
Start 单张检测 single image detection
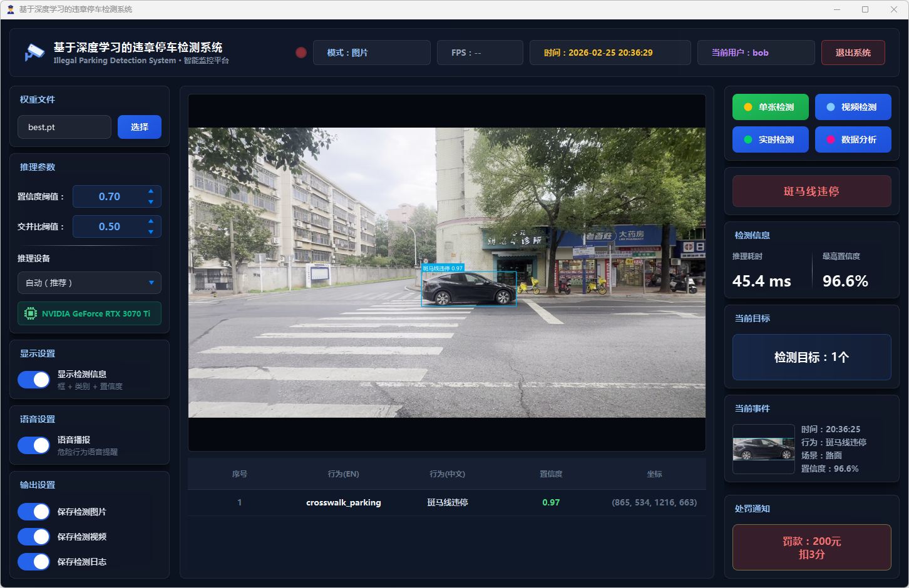click(x=770, y=107)
